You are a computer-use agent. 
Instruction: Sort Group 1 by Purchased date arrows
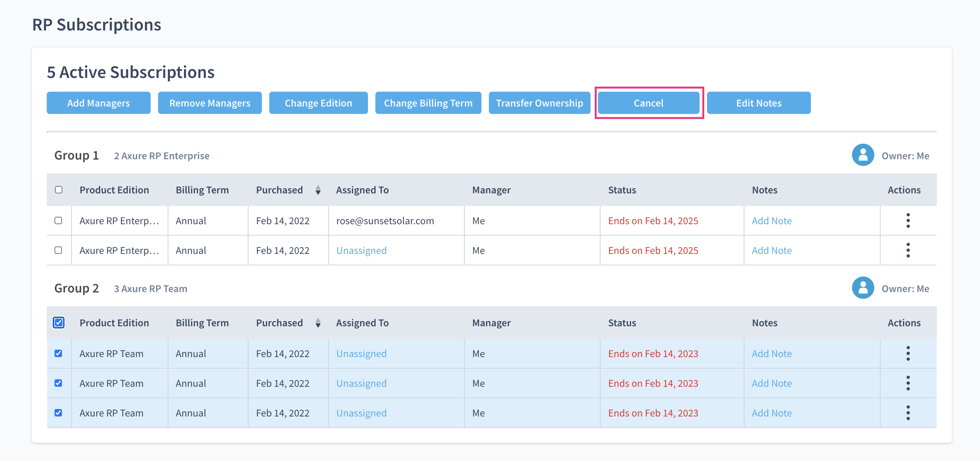(318, 190)
